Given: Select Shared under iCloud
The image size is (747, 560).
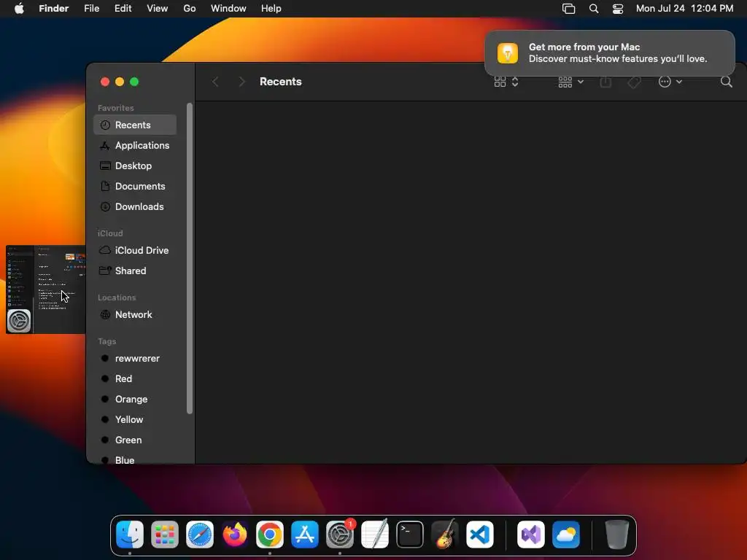Looking at the screenshot, I should click(x=135, y=271).
